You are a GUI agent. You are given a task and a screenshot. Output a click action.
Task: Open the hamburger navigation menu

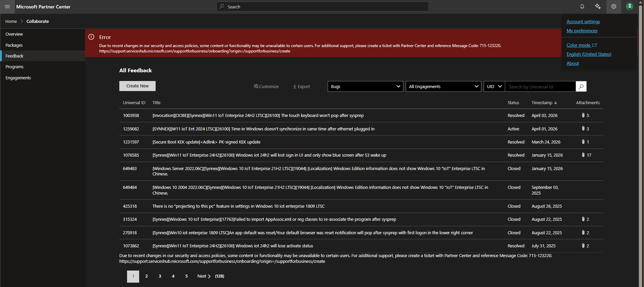(7, 7)
